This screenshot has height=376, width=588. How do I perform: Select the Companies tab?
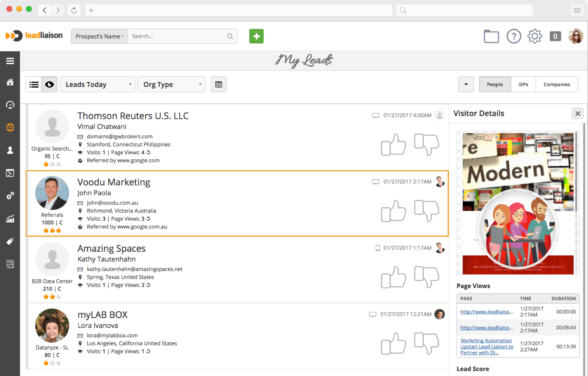(x=557, y=84)
